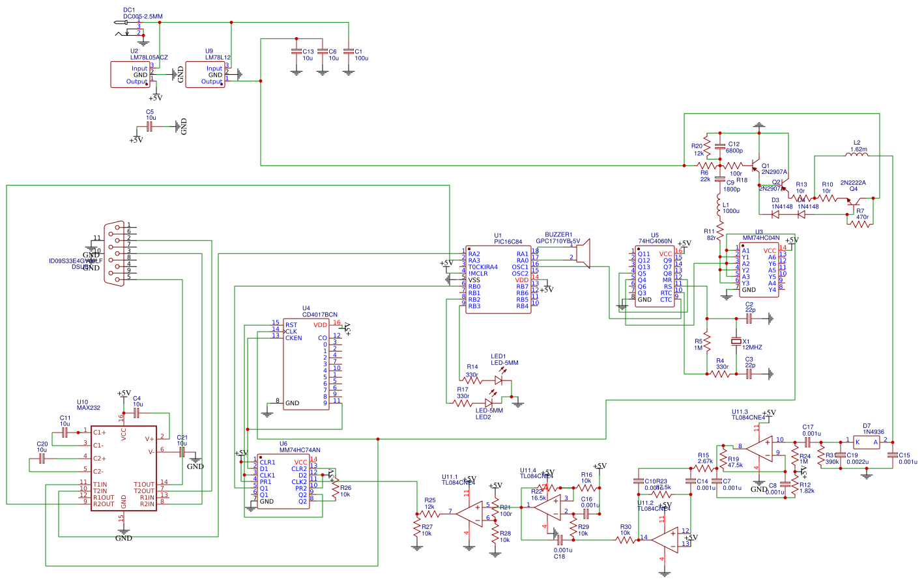924x583 pixels.
Task: Click the R14 330r resistor symbol
Action: (x=474, y=380)
